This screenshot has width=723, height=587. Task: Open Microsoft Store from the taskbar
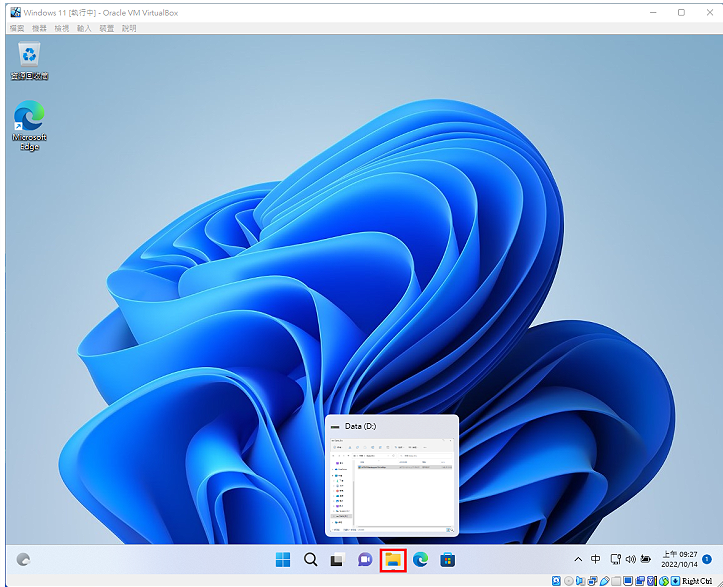447,560
